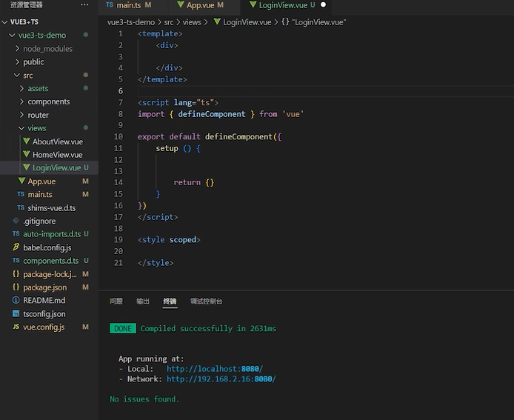The height and width of the screenshot is (420, 514).
Task: Click the braces icon of package.json
Action: [x=16, y=287]
